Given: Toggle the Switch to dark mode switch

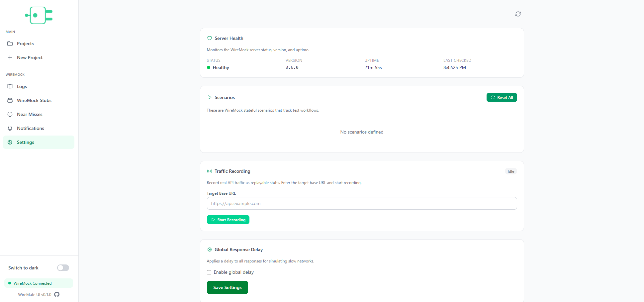Looking at the screenshot, I should pos(63,268).
